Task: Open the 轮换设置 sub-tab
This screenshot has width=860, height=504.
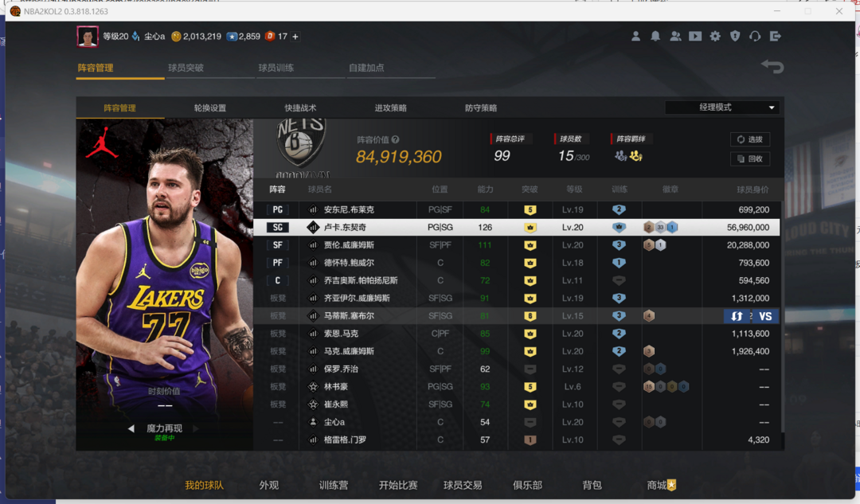Action: click(x=210, y=108)
